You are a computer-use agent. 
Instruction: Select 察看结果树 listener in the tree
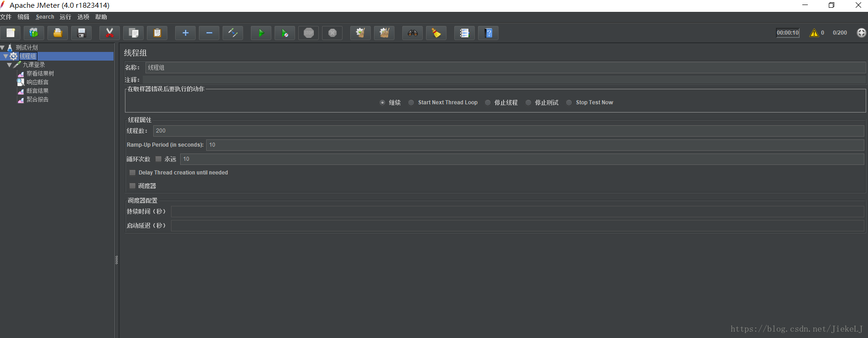pyautogui.click(x=40, y=73)
